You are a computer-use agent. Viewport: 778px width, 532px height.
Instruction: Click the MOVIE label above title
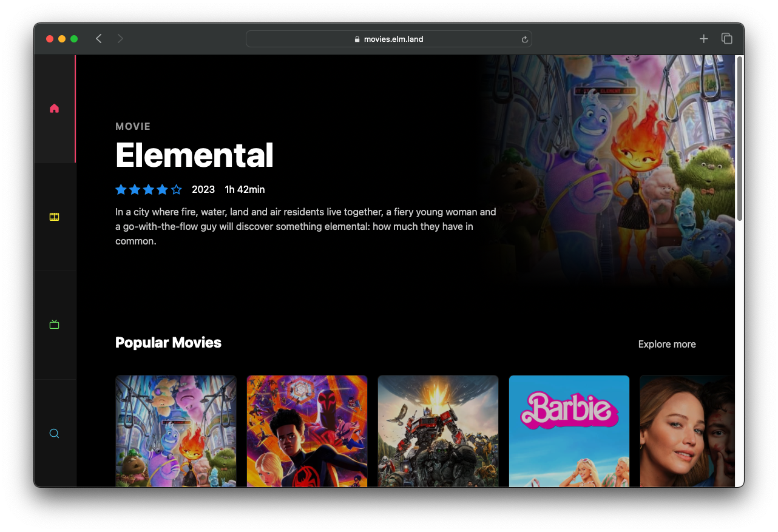click(133, 126)
